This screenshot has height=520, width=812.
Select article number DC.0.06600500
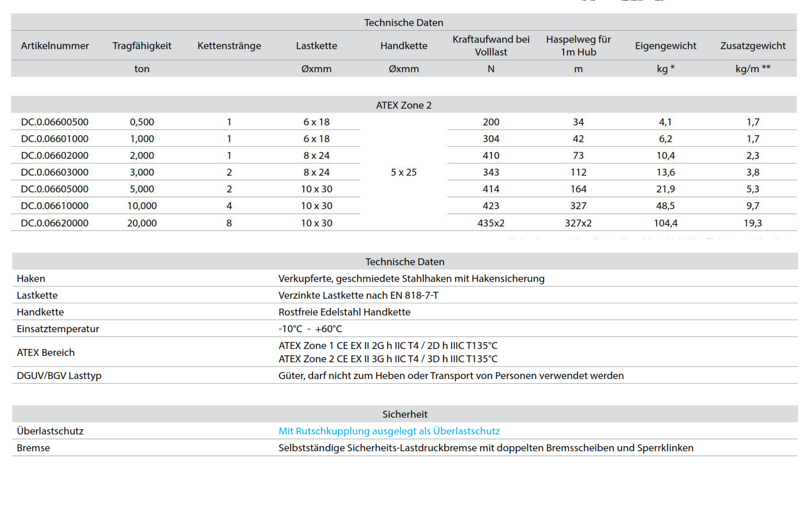pyautogui.click(x=55, y=122)
